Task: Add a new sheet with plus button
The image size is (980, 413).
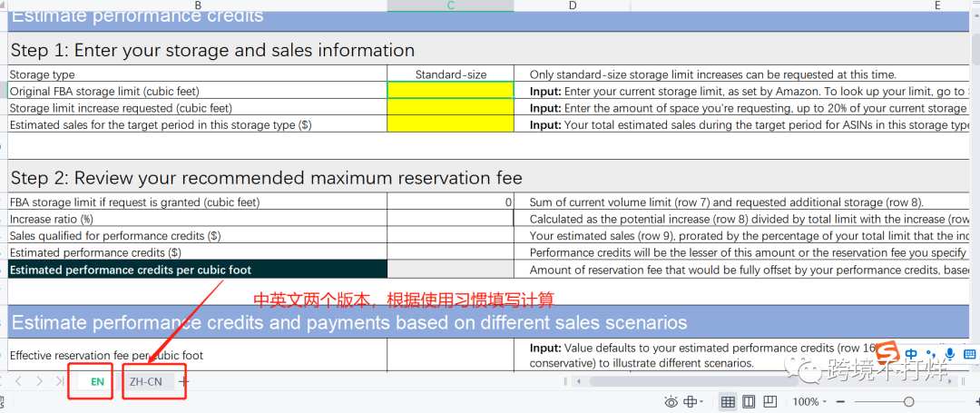Action: (184, 382)
